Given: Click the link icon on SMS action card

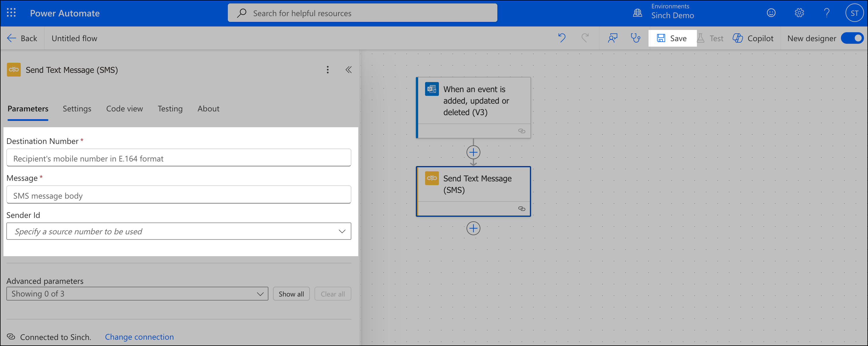Looking at the screenshot, I should click(x=522, y=209).
